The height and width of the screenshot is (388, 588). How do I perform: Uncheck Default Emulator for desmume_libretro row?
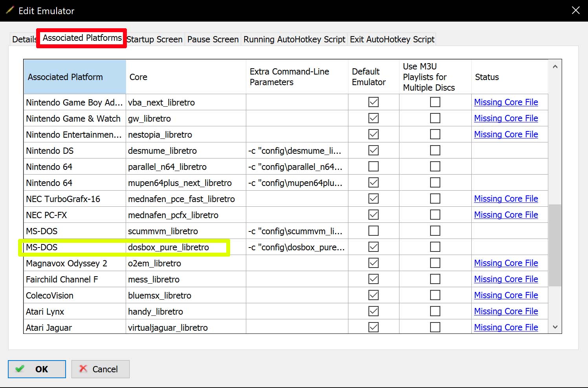374,150
